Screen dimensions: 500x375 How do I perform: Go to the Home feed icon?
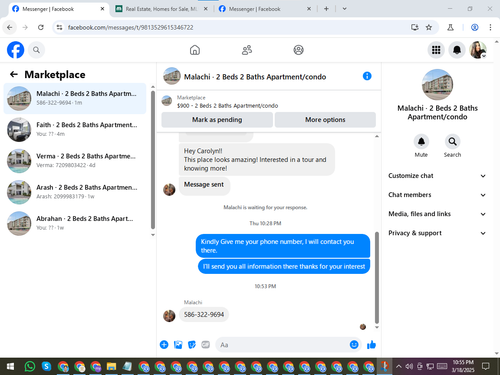tap(195, 50)
